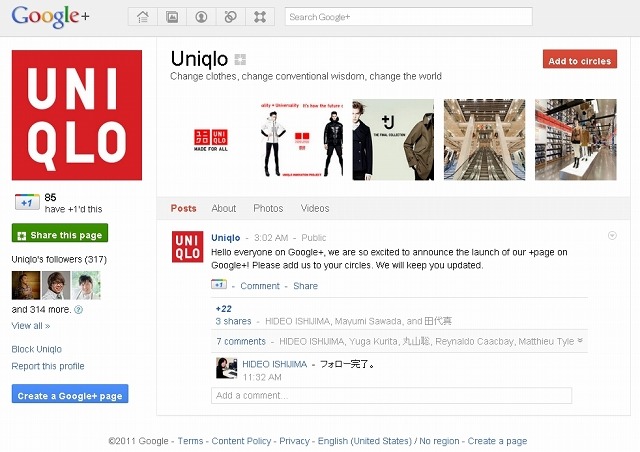Click Create a Google+ page button
Screen dimensions: 640x452
point(70,394)
